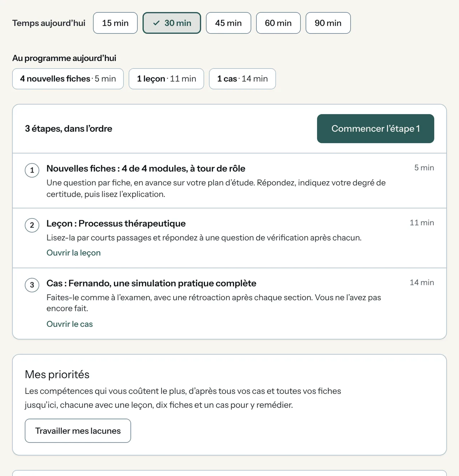
Task: Click 'Cas : Fernando' simulation heading
Action: (151, 283)
